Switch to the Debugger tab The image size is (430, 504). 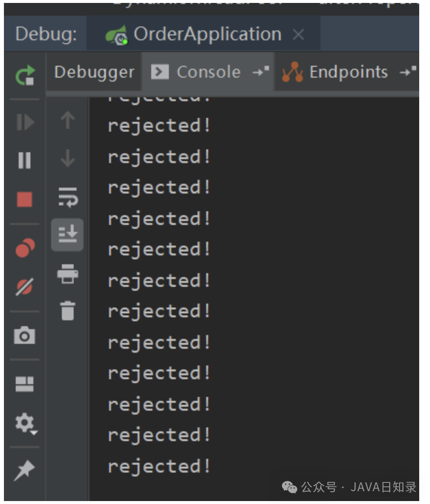(x=94, y=72)
